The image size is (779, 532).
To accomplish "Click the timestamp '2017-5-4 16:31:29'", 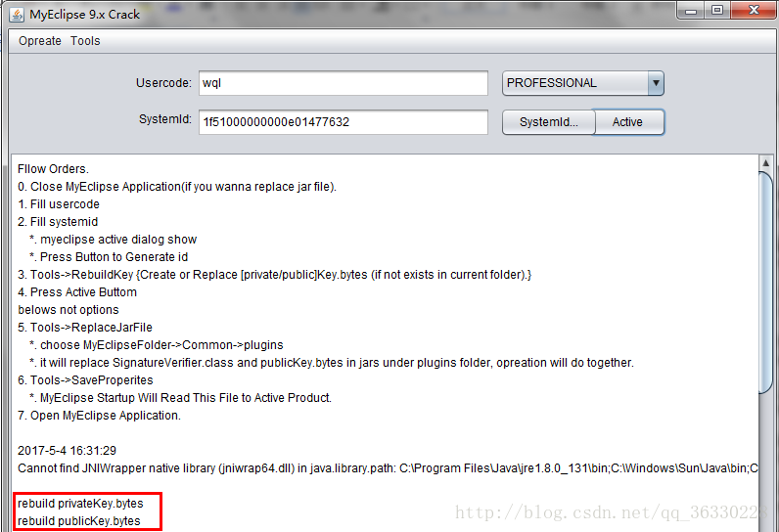I will (x=68, y=451).
